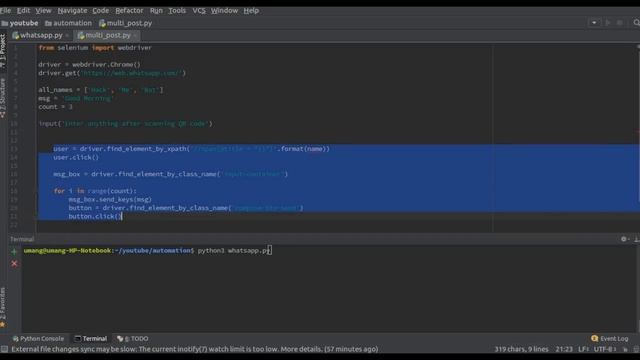Viewport: 640px width, 360px height.
Task: Click the automation breadcrumb folder
Action: coord(68,23)
